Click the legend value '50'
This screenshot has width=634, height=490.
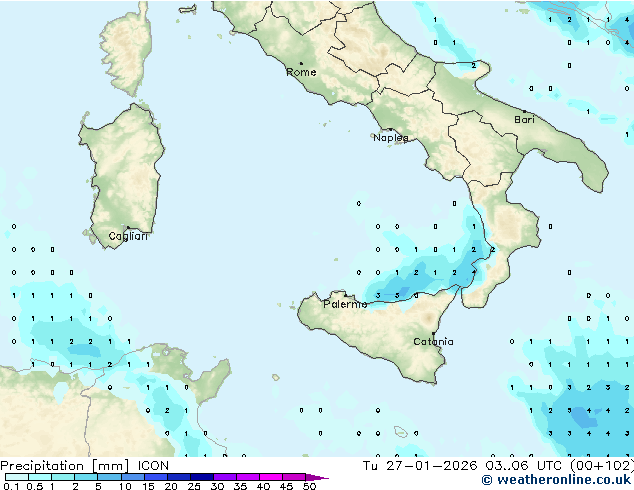tap(309, 486)
